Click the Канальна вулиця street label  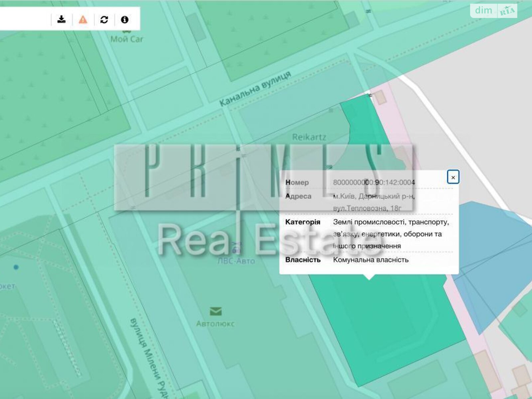[255, 88]
